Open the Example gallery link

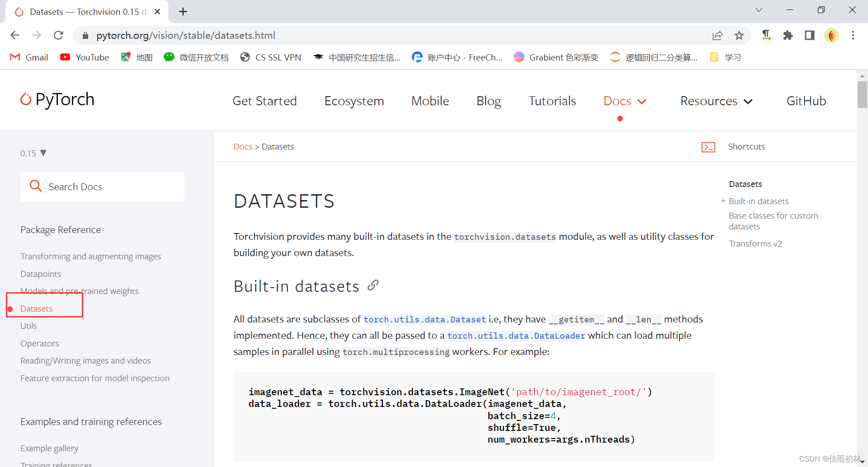[49, 448]
